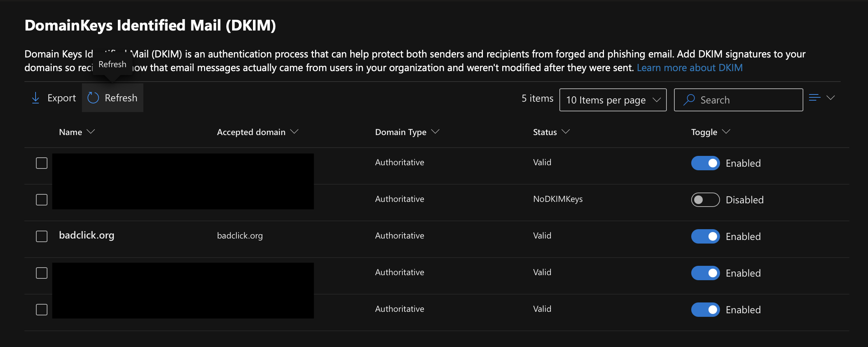Enable DKIM toggle on NoDKIMKeys row

coord(705,200)
